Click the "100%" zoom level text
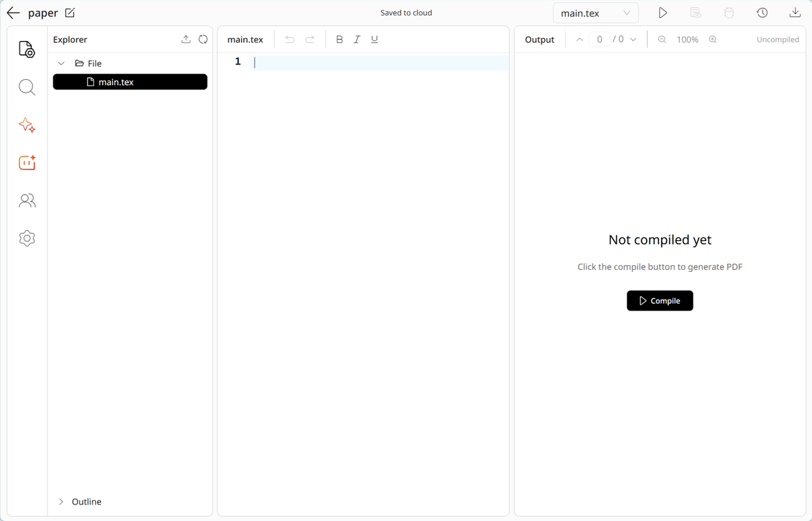 (688, 39)
